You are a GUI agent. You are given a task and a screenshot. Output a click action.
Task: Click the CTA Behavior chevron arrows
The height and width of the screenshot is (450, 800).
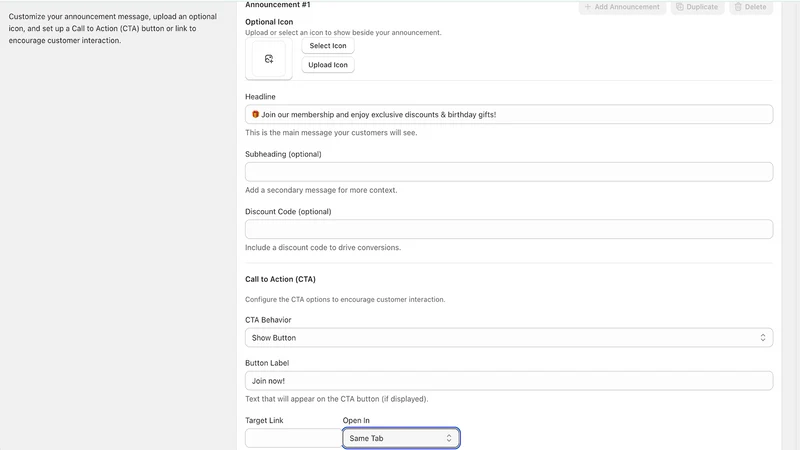tap(763, 338)
